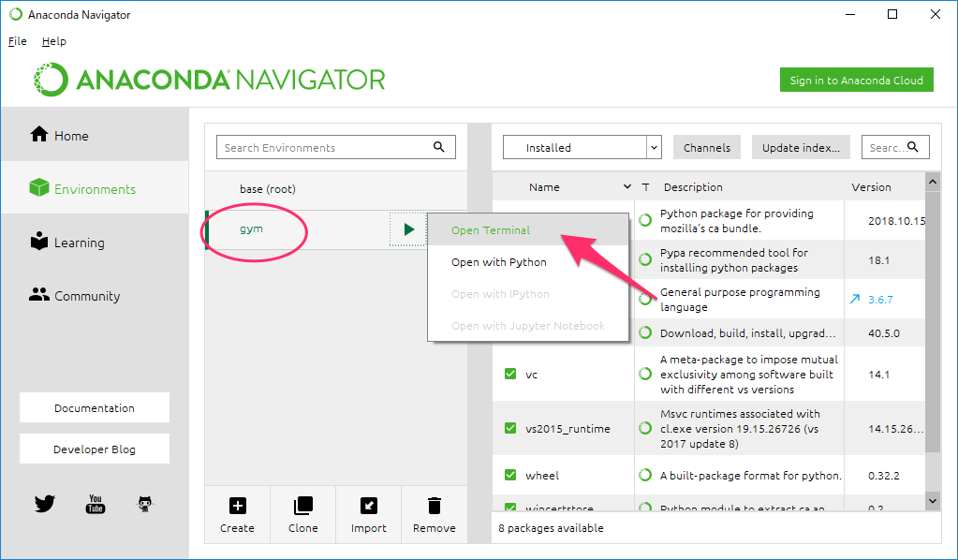Click the scroll down arrow of the package list
This screenshot has width=958, height=560.
click(x=933, y=501)
